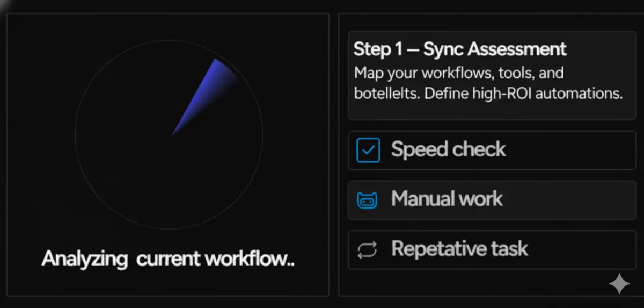
Task: Select the "Speed check" label text
Action: click(x=448, y=149)
